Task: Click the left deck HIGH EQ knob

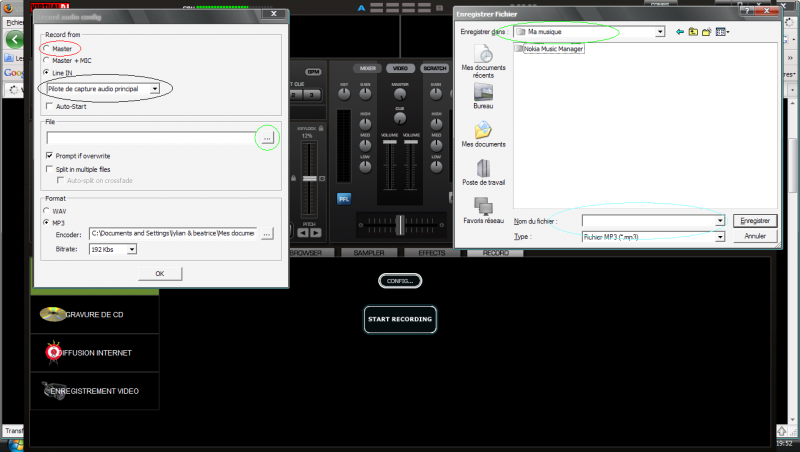Action: 365,123
